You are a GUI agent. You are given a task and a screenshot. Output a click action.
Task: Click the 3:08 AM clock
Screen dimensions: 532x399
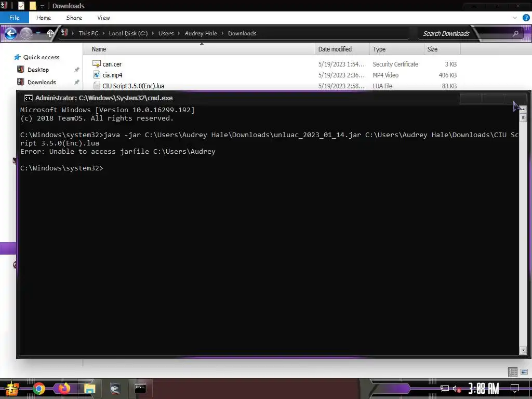pyautogui.click(x=484, y=389)
